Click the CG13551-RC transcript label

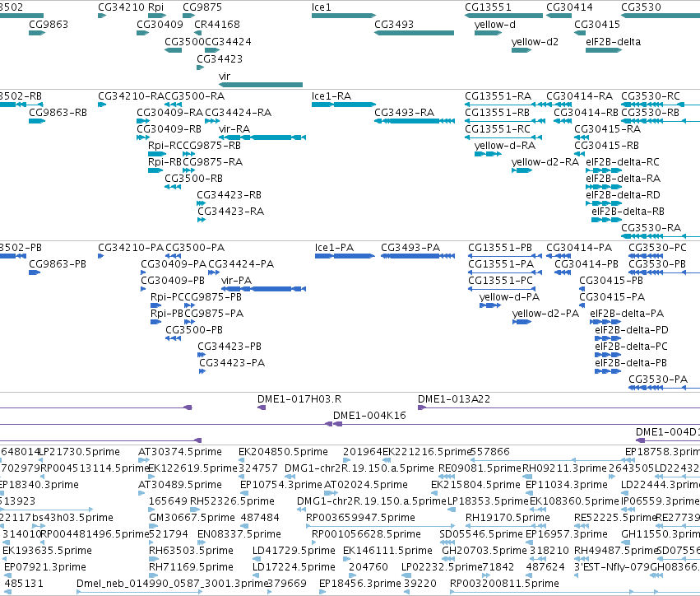tap(498, 129)
